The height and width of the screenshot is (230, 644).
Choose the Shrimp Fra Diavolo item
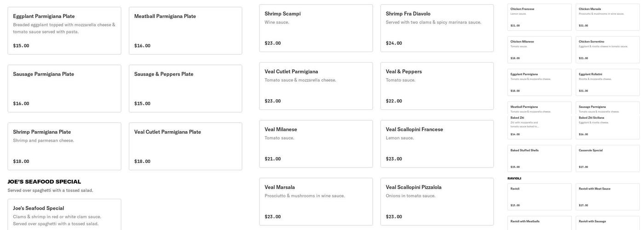[437, 28]
